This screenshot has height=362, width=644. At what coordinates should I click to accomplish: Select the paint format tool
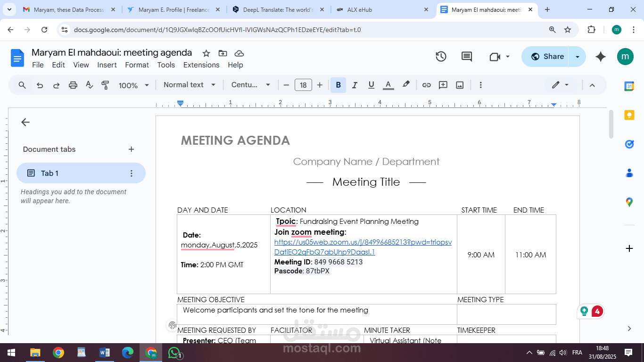point(105,85)
